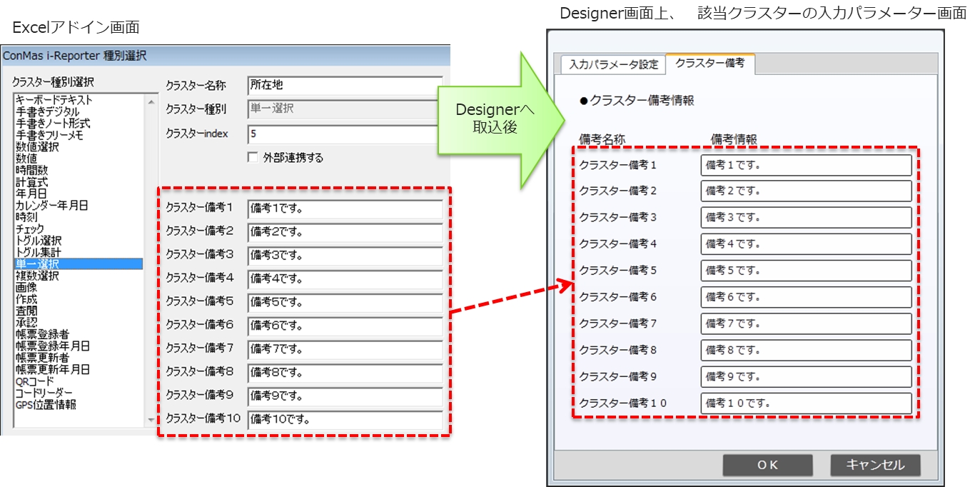Select キーボードテキスト in the type list
The height and width of the screenshot is (487, 980).
coord(54,101)
